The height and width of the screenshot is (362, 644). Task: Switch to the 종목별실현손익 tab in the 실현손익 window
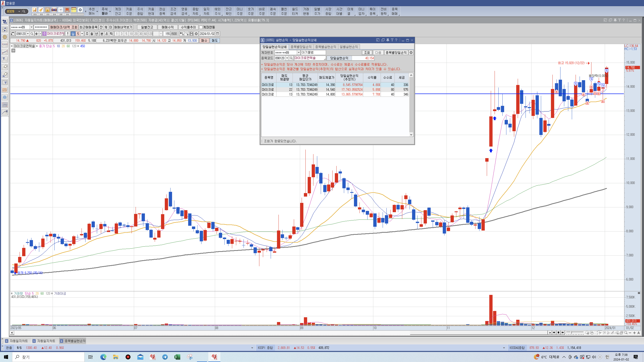[x=326, y=47]
